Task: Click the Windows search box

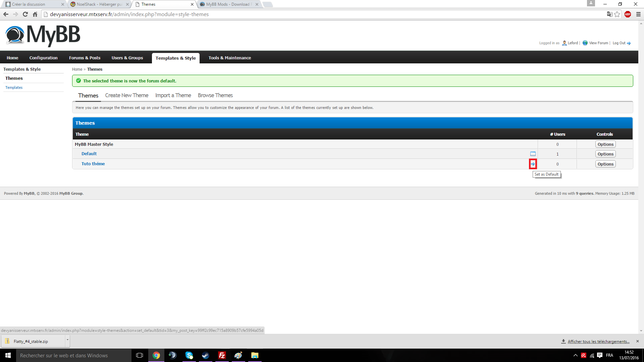Action: pos(74,355)
